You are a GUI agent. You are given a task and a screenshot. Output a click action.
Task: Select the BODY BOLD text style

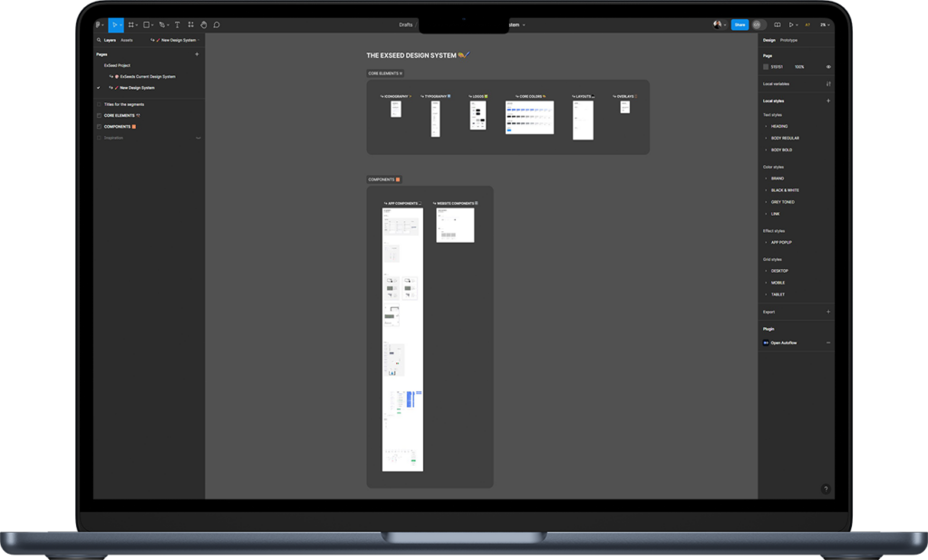[781, 150]
